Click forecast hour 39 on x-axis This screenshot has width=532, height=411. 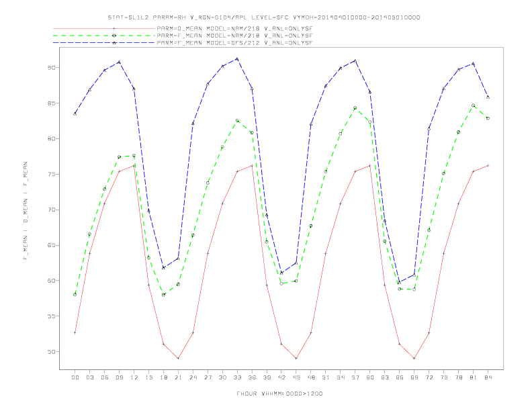(x=267, y=377)
